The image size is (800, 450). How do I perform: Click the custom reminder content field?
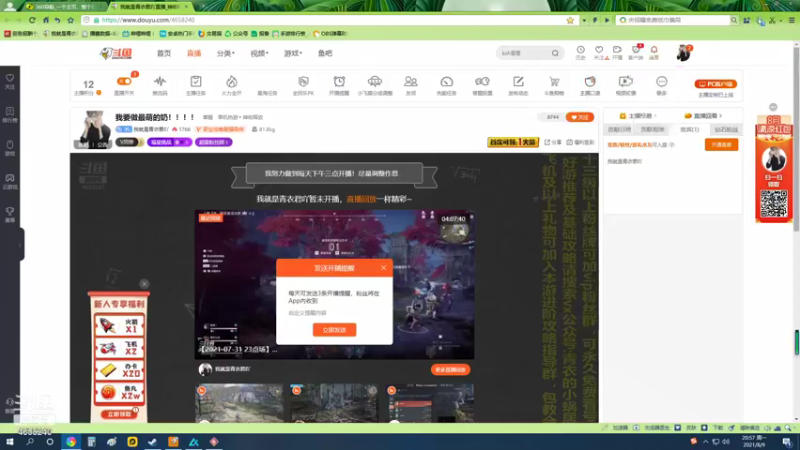tap(334, 313)
